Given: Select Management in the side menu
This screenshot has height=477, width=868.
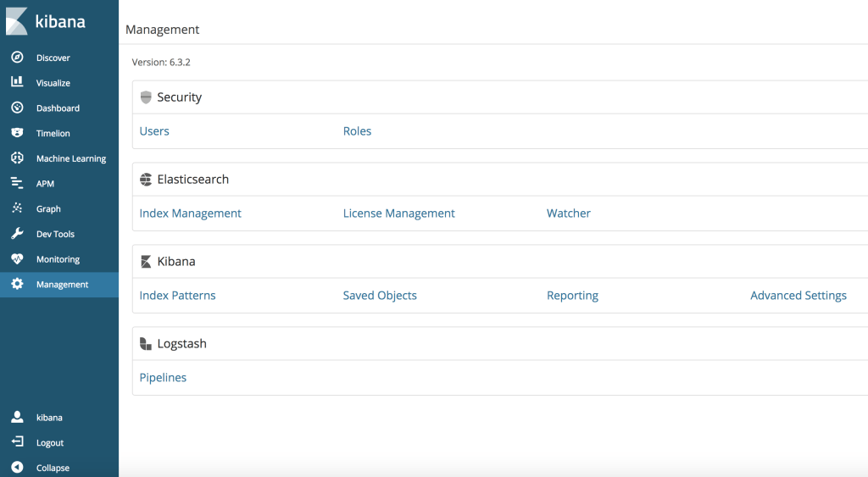Looking at the screenshot, I should coord(61,285).
